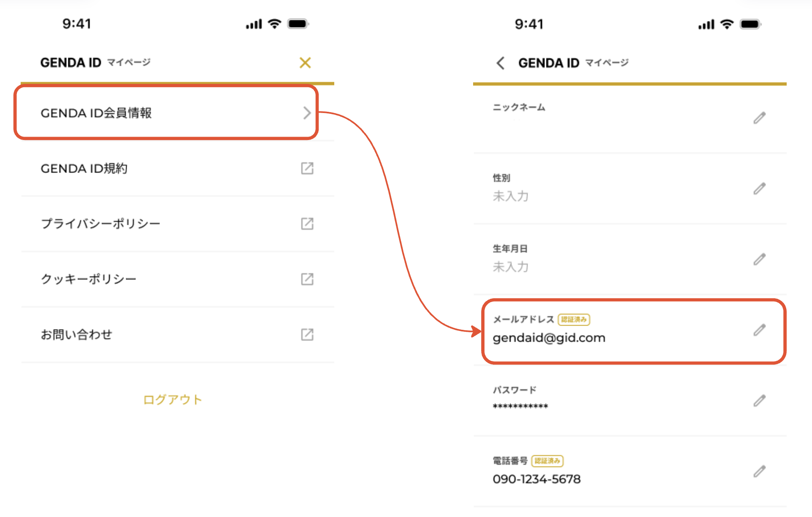This screenshot has height=517, width=812.
Task: Open the プライバシーポリシー page
Action: point(100,224)
